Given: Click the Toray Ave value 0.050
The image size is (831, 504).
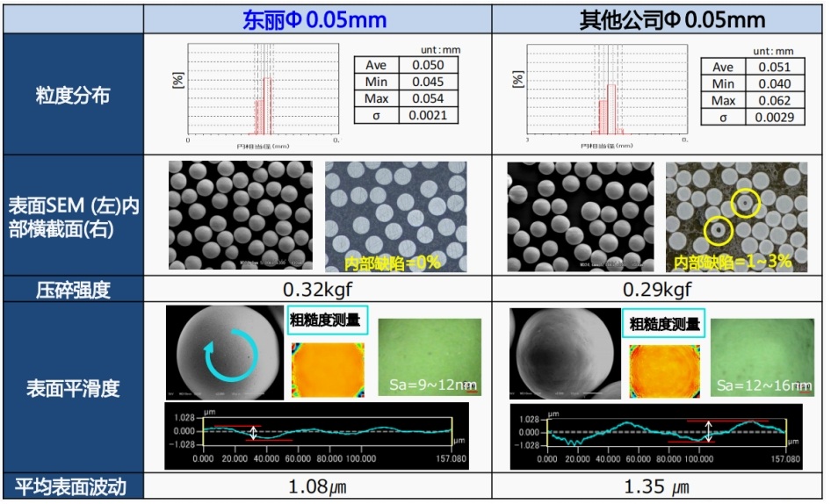Looking at the screenshot, I should pos(428,65).
